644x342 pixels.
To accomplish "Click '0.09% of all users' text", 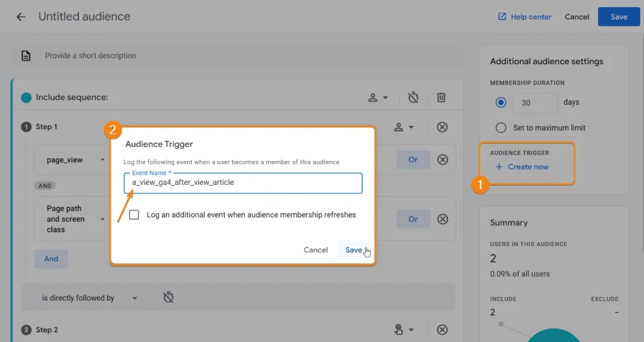I will point(520,274).
